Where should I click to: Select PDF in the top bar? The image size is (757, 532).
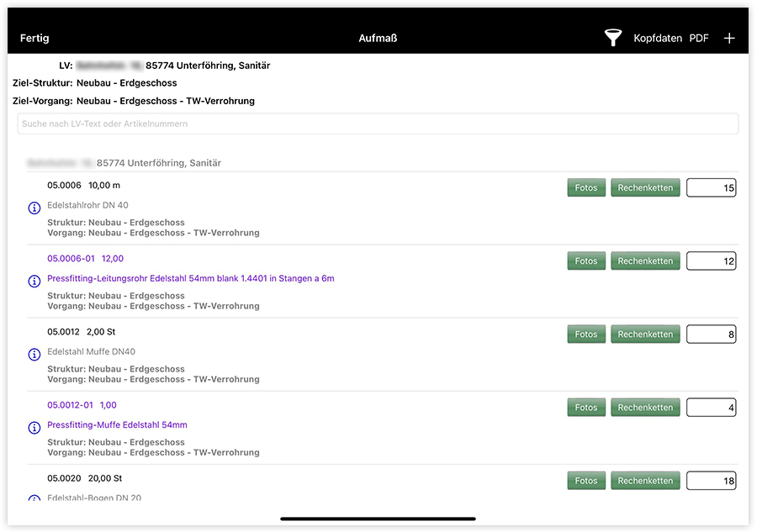click(698, 38)
